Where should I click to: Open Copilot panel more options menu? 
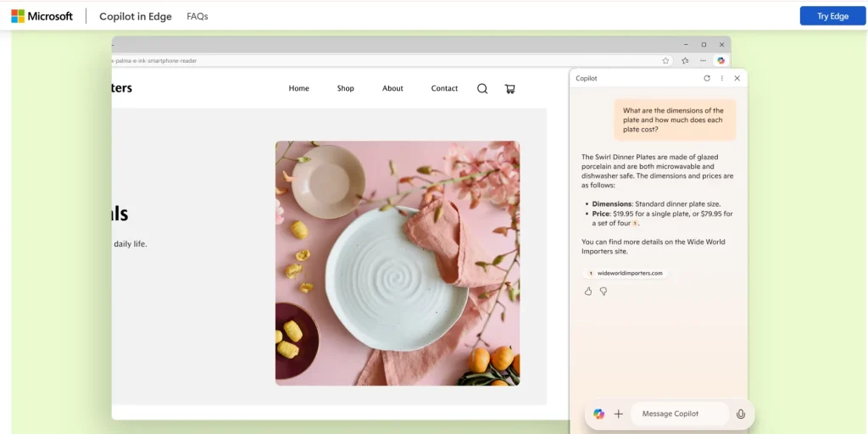coord(722,79)
